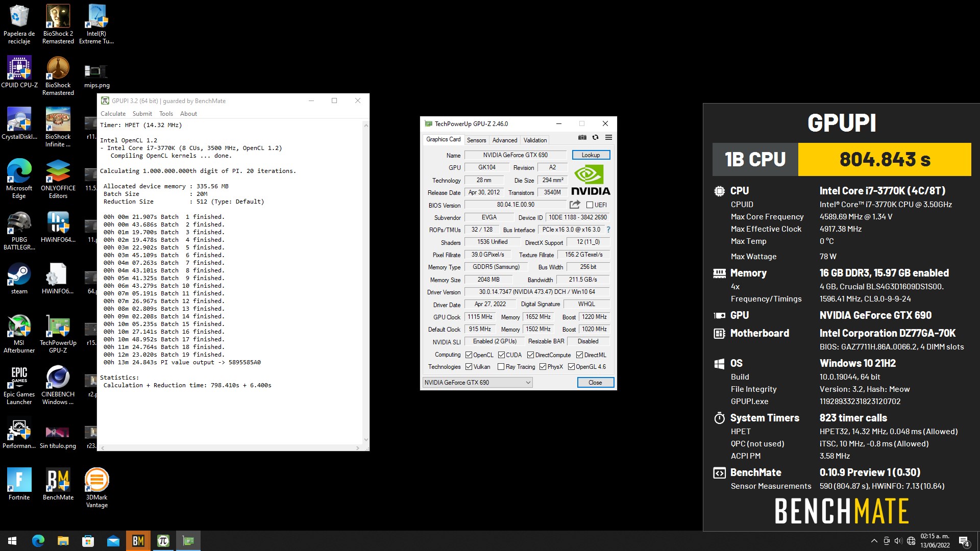Viewport: 980px width, 551px height.
Task: Open BioShock Infinite desktop shortcut
Action: click(58, 127)
